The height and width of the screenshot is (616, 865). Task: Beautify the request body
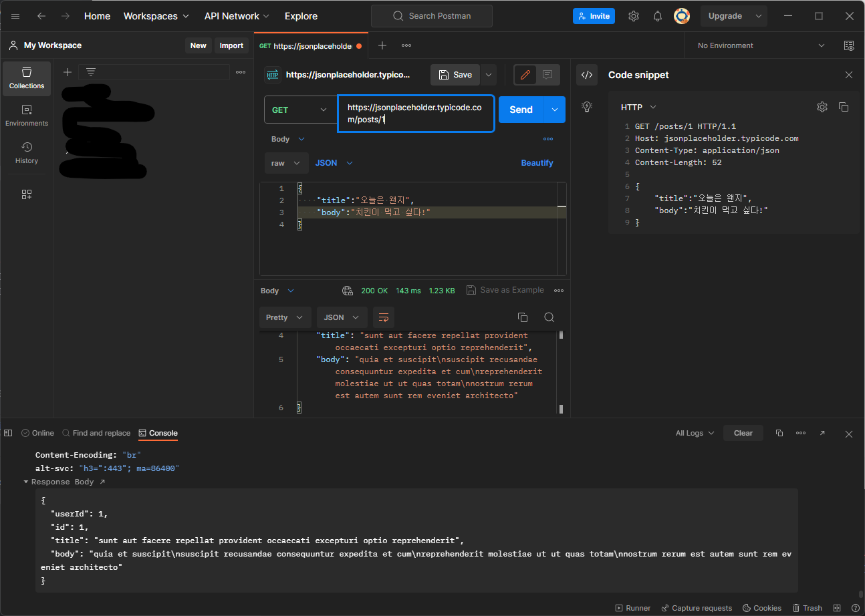pos(537,163)
